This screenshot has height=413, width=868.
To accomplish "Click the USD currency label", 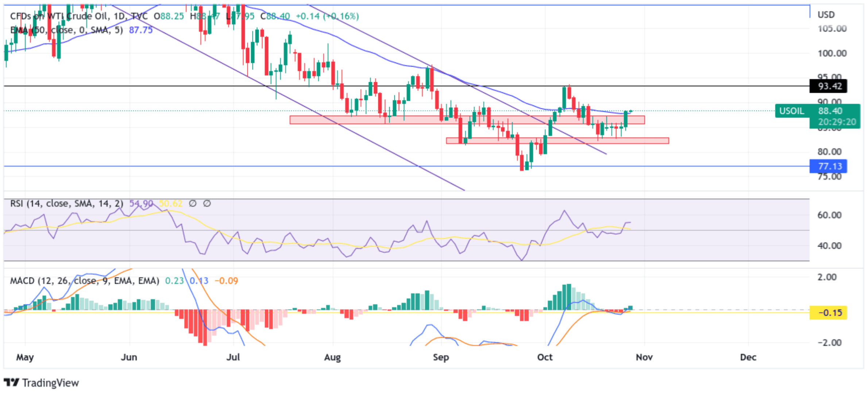I will (826, 15).
